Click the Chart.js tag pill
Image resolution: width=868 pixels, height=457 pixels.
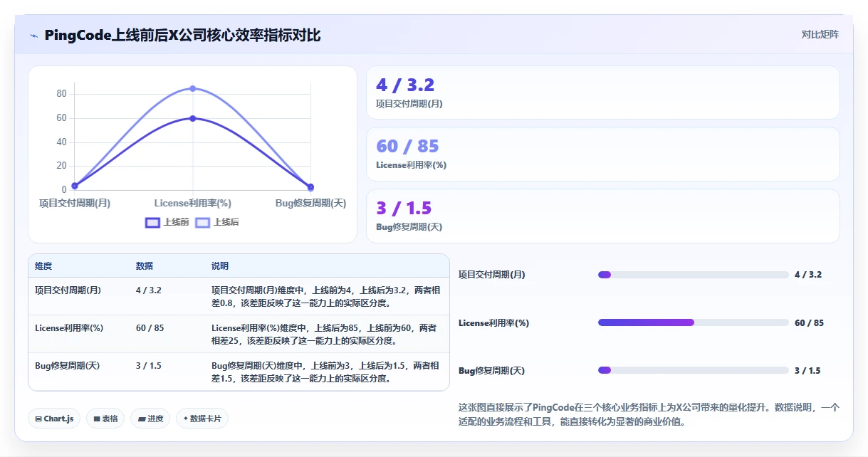(x=54, y=419)
